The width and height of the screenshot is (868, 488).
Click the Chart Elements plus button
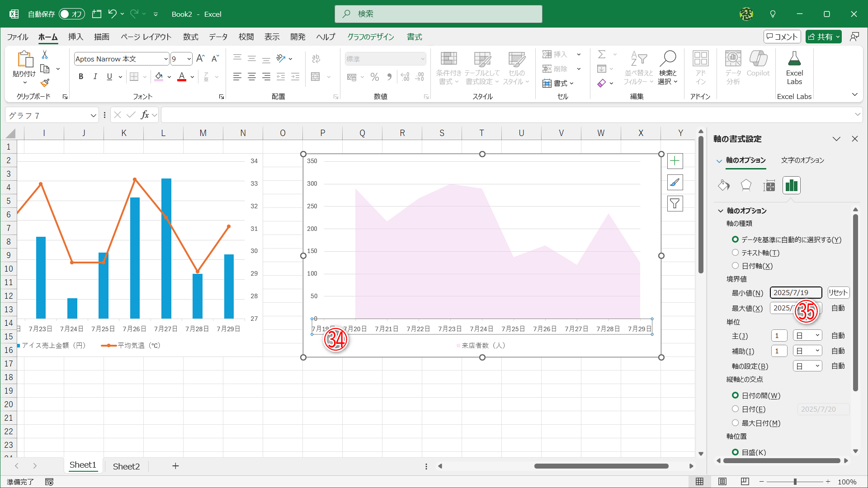coord(675,161)
